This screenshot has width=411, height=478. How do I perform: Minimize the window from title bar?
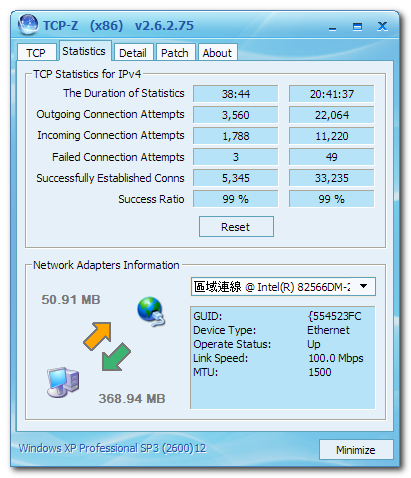(x=332, y=27)
